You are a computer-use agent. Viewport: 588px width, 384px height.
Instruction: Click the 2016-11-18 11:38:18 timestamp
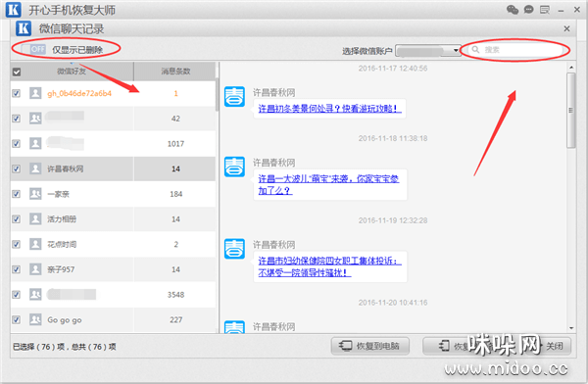(393, 138)
